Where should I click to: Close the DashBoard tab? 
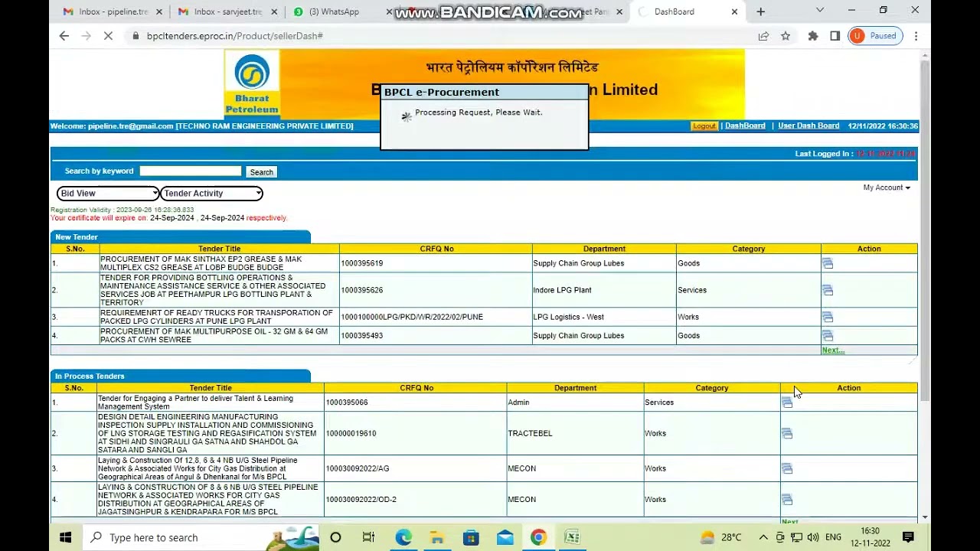pyautogui.click(x=734, y=11)
